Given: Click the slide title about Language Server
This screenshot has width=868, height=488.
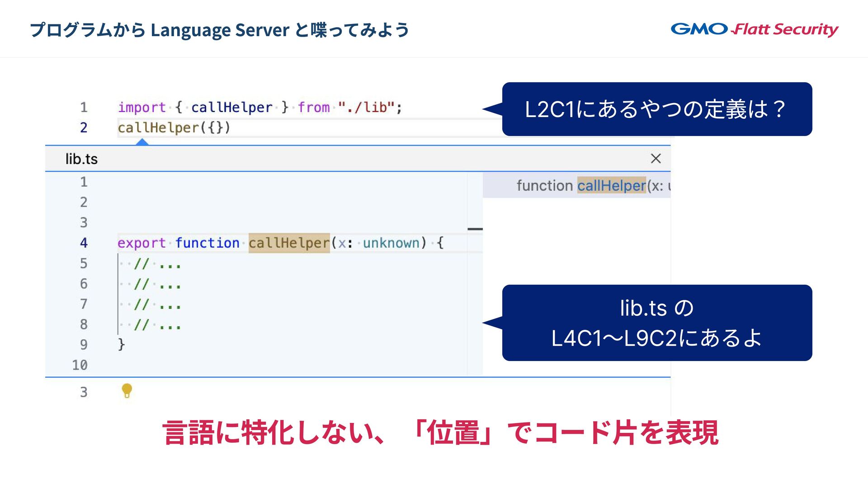Looking at the screenshot, I should 219,30.
